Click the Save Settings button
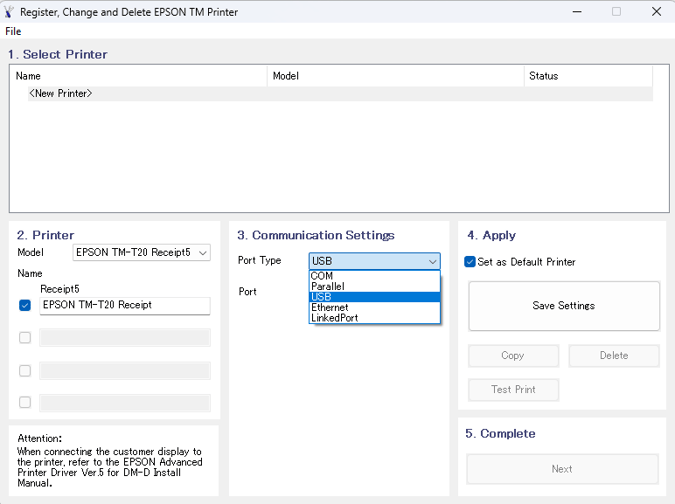 (564, 306)
